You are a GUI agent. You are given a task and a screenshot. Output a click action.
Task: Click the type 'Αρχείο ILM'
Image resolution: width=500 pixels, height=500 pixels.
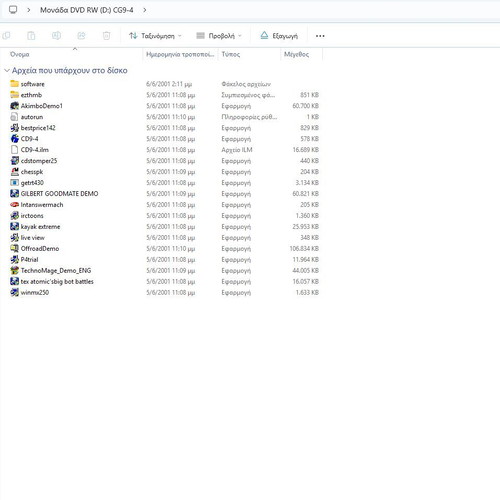(x=237, y=150)
